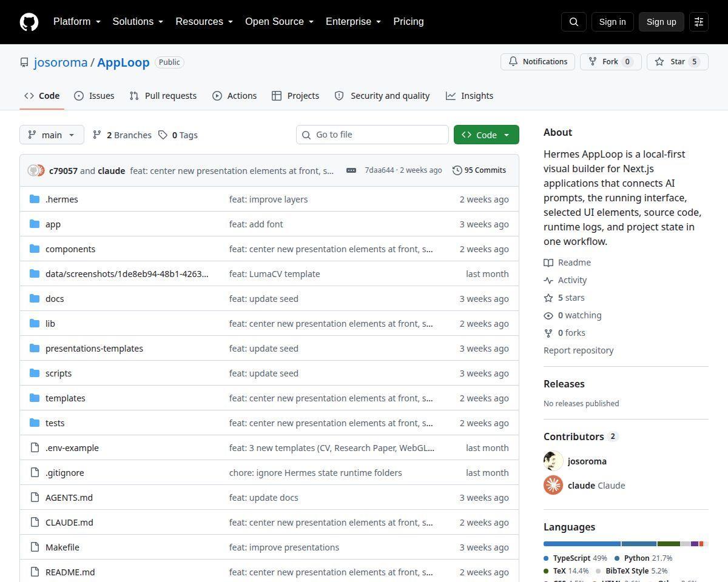The width and height of the screenshot is (728, 582).
Task: Switch to the Issues tab
Action: click(94, 96)
